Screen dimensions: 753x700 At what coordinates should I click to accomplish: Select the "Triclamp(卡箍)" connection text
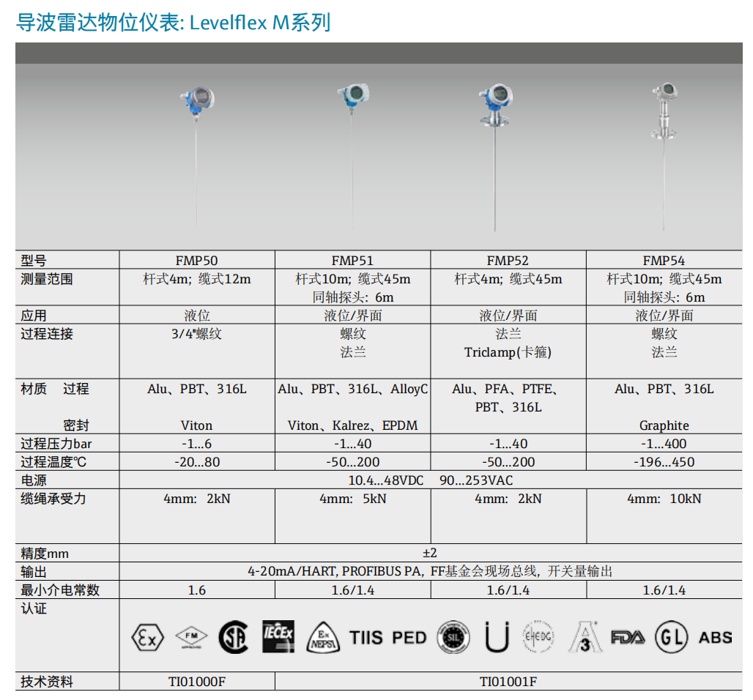point(508,352)
